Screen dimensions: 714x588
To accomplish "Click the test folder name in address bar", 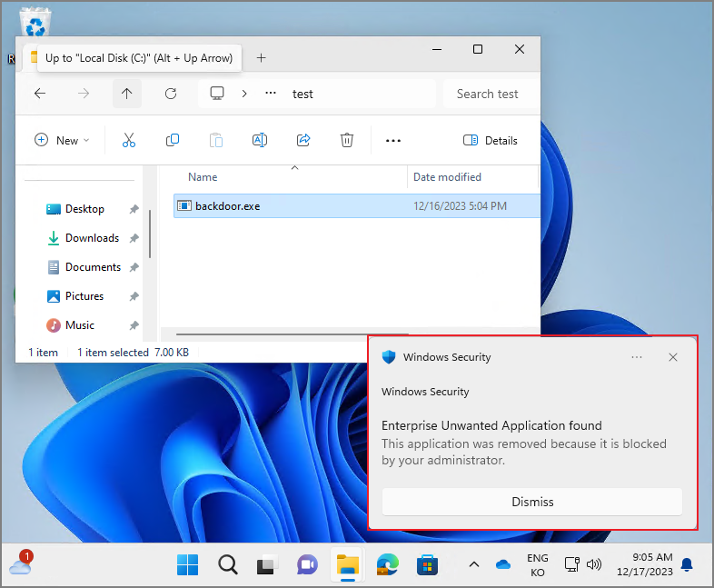I will click(302, 95).
